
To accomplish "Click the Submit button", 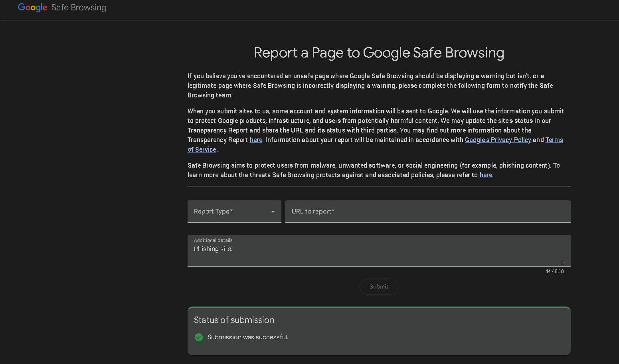I will click(x=379, y=287).
